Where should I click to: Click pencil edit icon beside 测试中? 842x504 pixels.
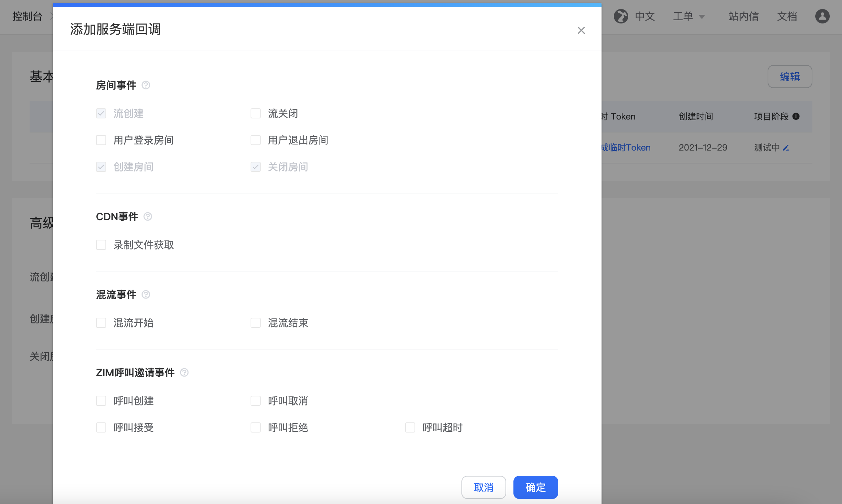pyautogui.click(x=786, y=148)
